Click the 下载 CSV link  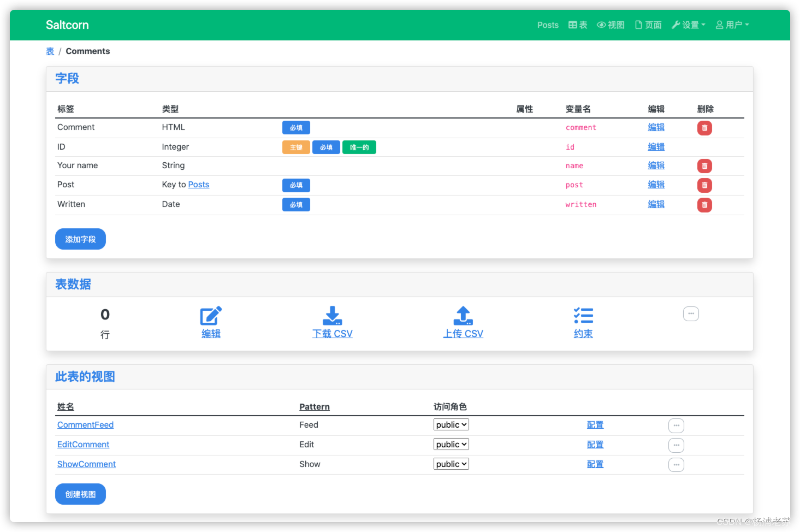tap(332, 333)
